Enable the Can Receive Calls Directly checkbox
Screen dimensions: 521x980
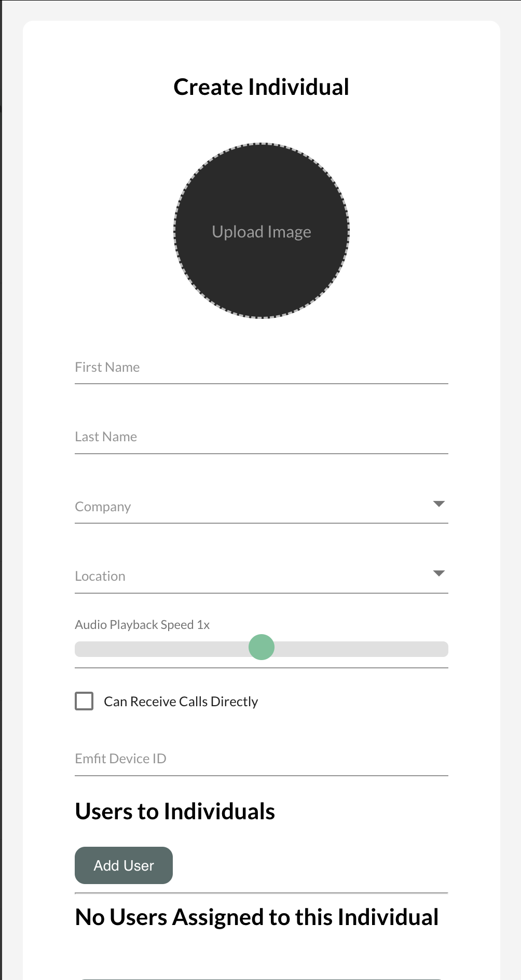pos(84,701)
